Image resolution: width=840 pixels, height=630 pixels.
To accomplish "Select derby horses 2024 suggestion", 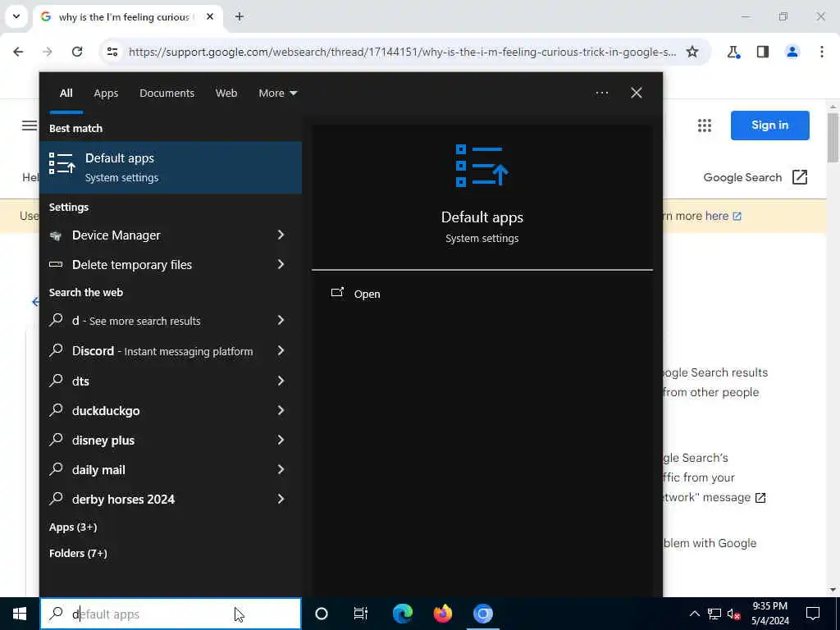I will click(153, 499).
